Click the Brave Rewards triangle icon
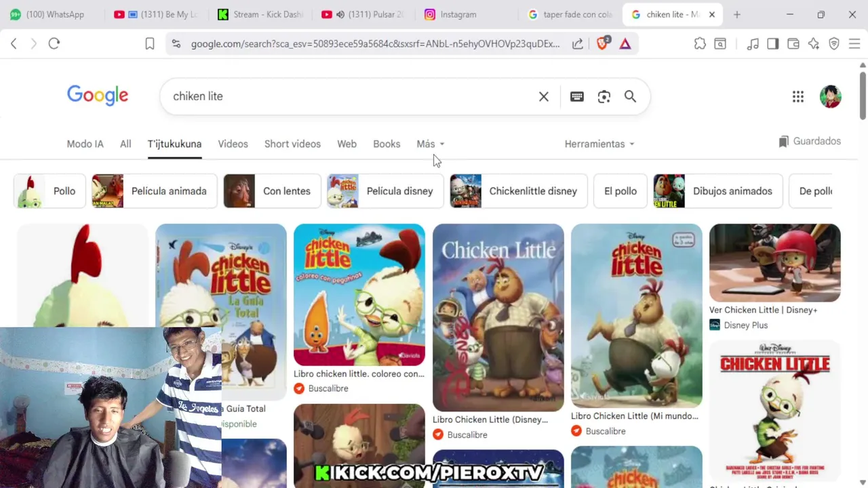 click(x=625, y=43)
